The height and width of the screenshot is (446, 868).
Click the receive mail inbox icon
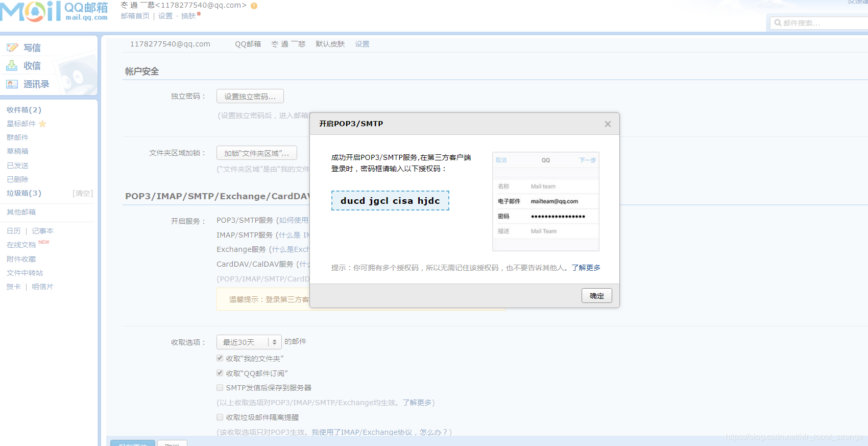point(12,65)
